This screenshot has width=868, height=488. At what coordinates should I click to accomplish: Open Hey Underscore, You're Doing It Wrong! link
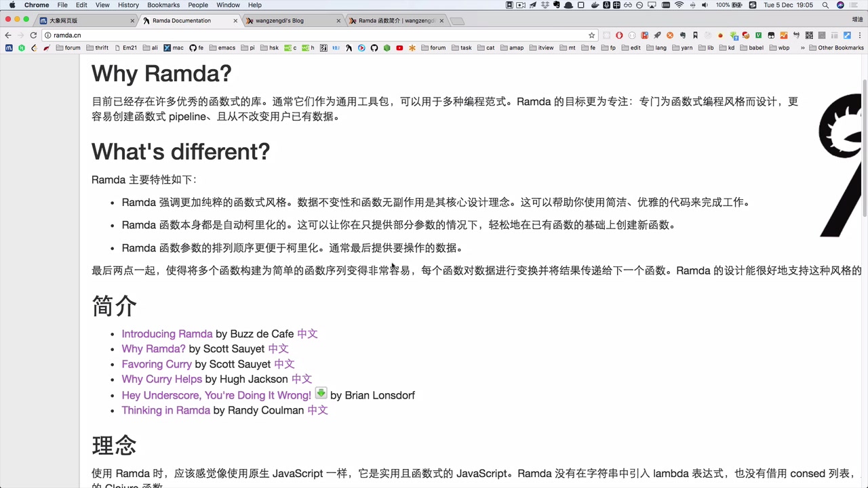(216, 395)
